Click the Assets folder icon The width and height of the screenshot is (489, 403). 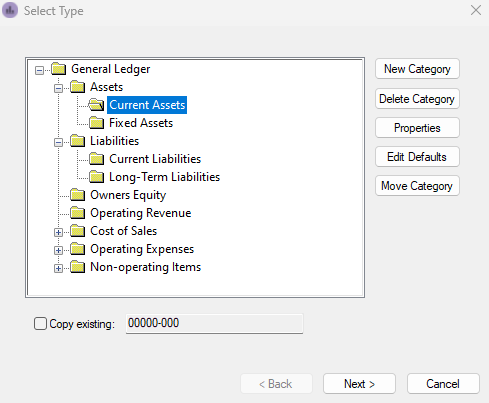coord(78,87)
